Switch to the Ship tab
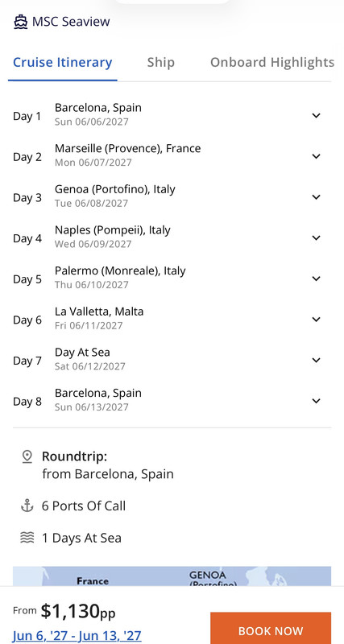The width and height of the screenshot is (344, 644). tap(160, 63)
